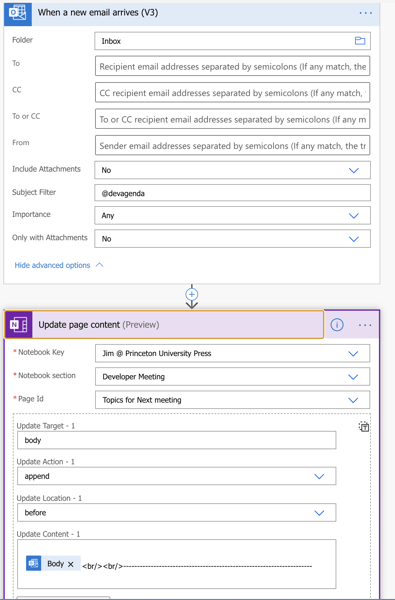
Task: Open the Page Id dropdown
Action: 353,400
